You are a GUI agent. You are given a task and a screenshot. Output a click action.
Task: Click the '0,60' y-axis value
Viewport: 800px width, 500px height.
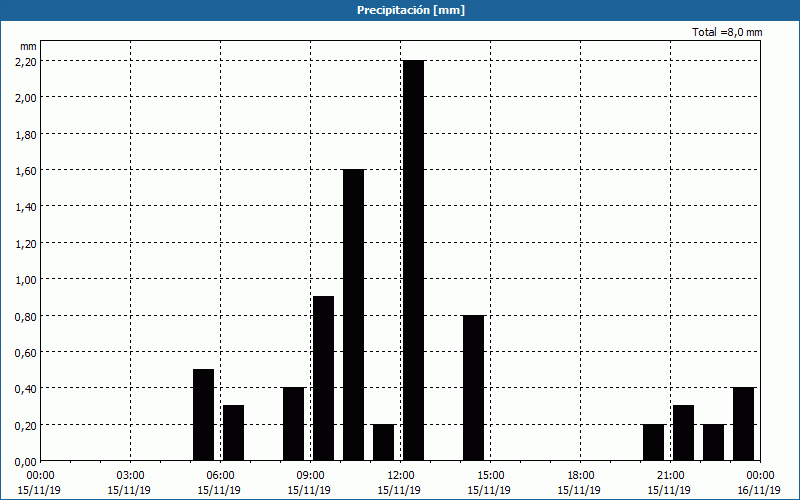tap(28, 353)
